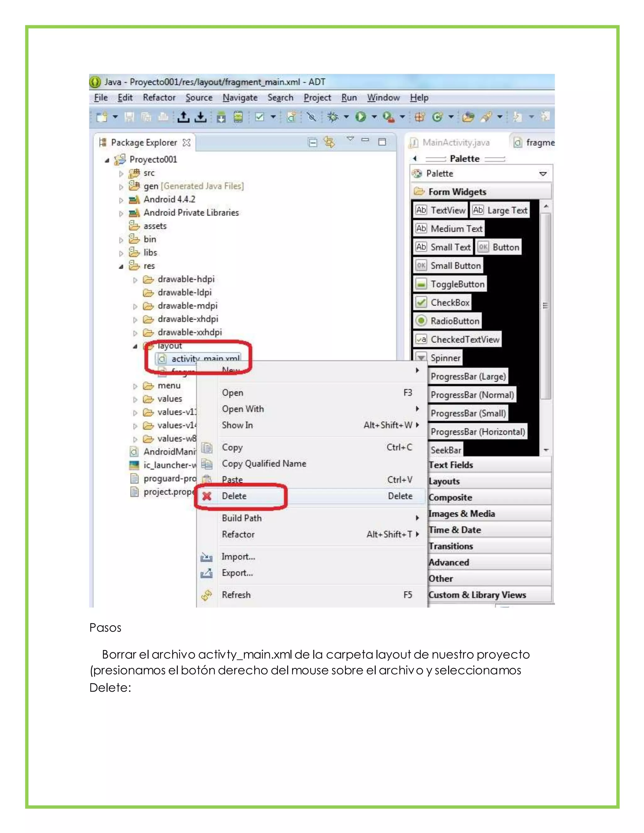Open the File menu
Screen dimensions: 644x833
(x=101, y=98)
